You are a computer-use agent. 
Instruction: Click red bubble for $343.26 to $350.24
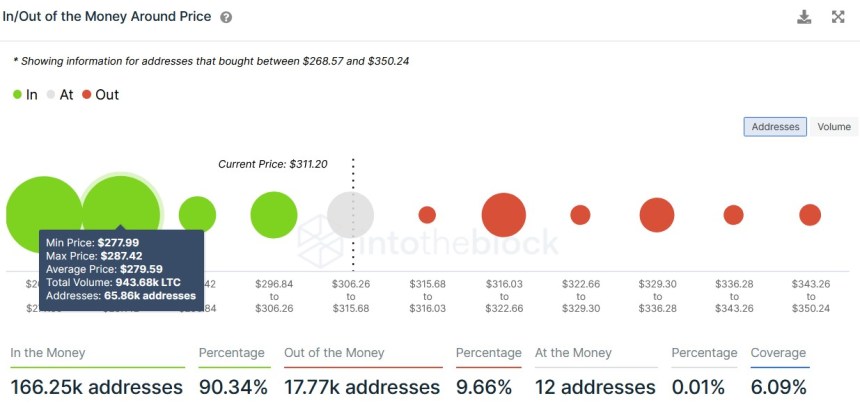810,215
